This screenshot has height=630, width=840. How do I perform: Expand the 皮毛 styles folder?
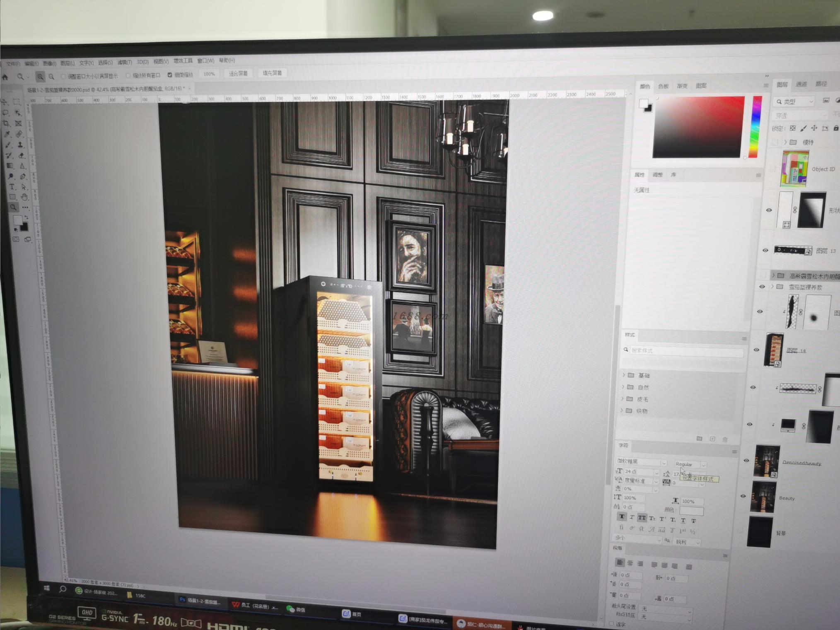coord(622,398)
